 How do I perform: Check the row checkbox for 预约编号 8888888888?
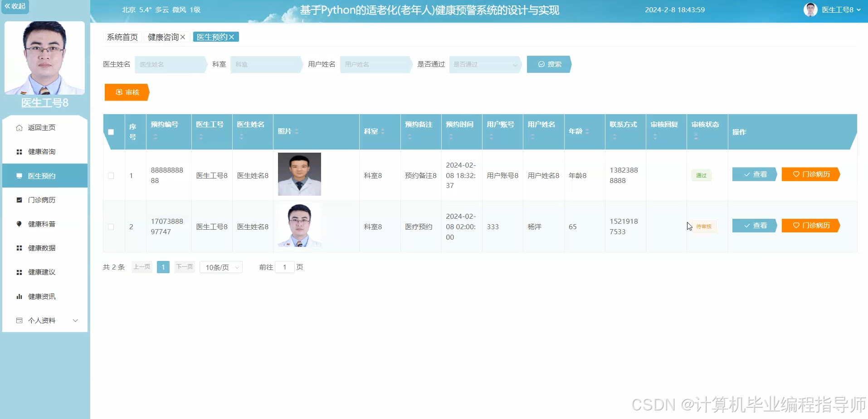(112, 175)
